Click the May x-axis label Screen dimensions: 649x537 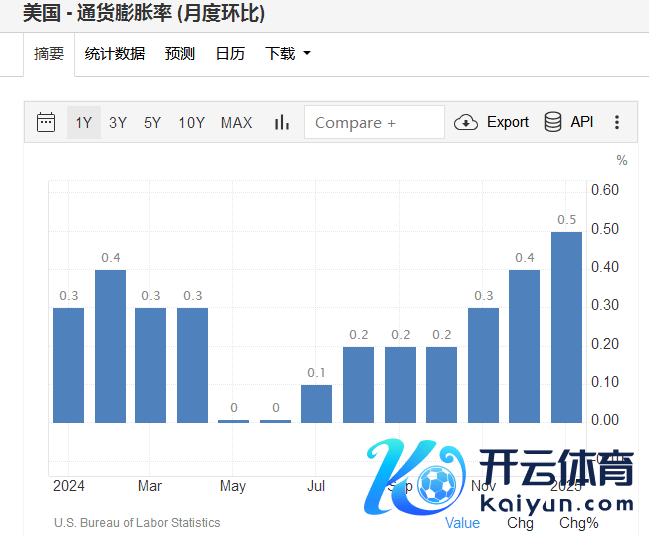pos(233,486)
